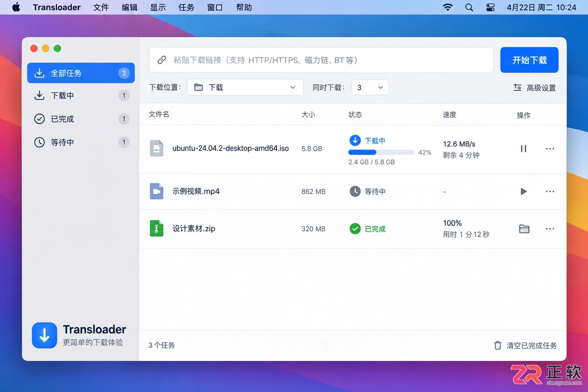Image resolution: width=588 pixels, height=392 pixels.
Task: Open Control Center icon
Action: pos(490,7)
